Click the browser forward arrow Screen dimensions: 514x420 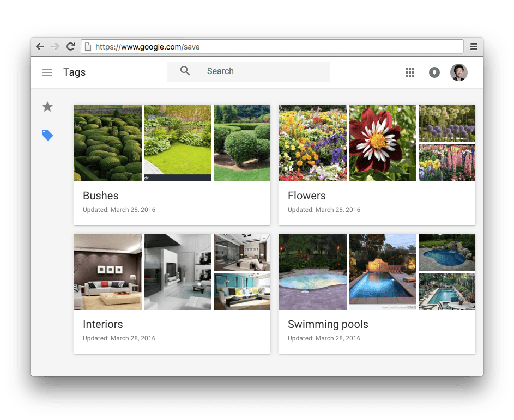click(x=55, y=47)
